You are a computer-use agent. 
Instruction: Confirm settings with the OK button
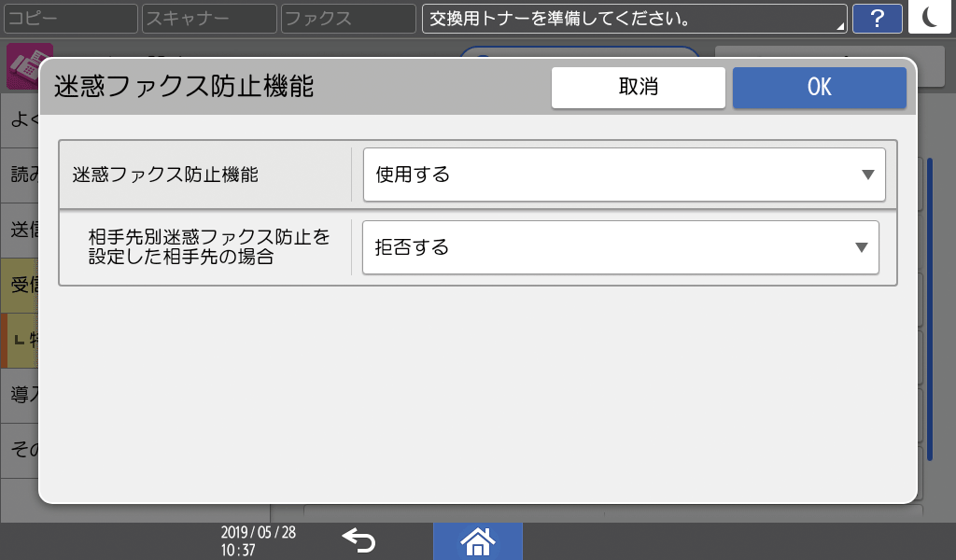pyautogui.click(x=819, y=87)
